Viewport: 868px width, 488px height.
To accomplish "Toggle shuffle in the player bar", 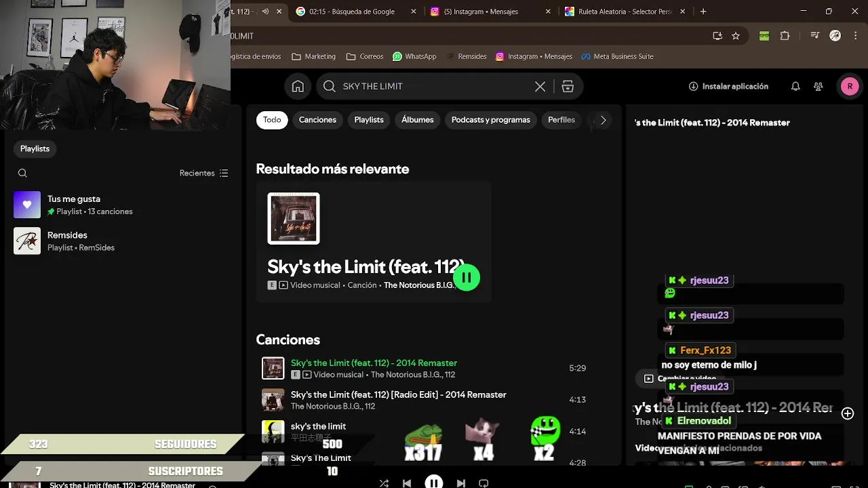I will (x=384, y=483).
